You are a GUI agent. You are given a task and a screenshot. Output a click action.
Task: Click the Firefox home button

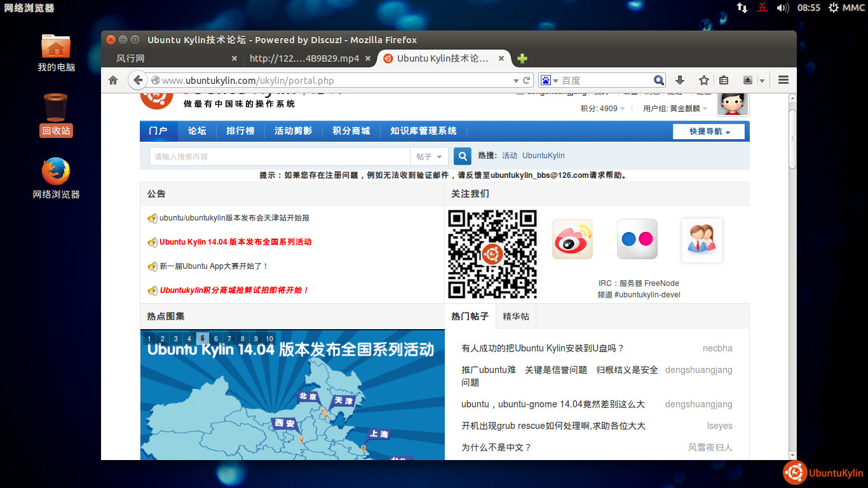[x=113, y=81]
